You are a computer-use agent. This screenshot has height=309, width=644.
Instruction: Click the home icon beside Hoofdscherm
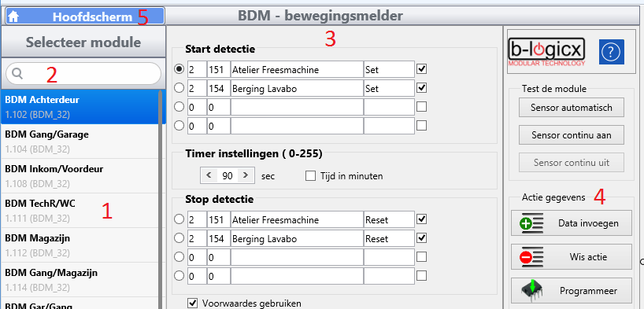coord(13,17)
